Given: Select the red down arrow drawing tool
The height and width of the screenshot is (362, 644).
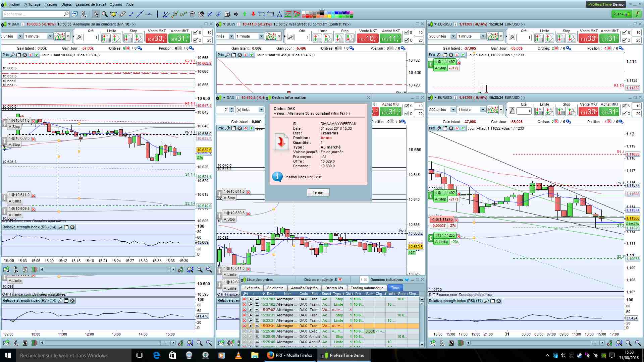Looking at the screenshot, I should point(253,14).
